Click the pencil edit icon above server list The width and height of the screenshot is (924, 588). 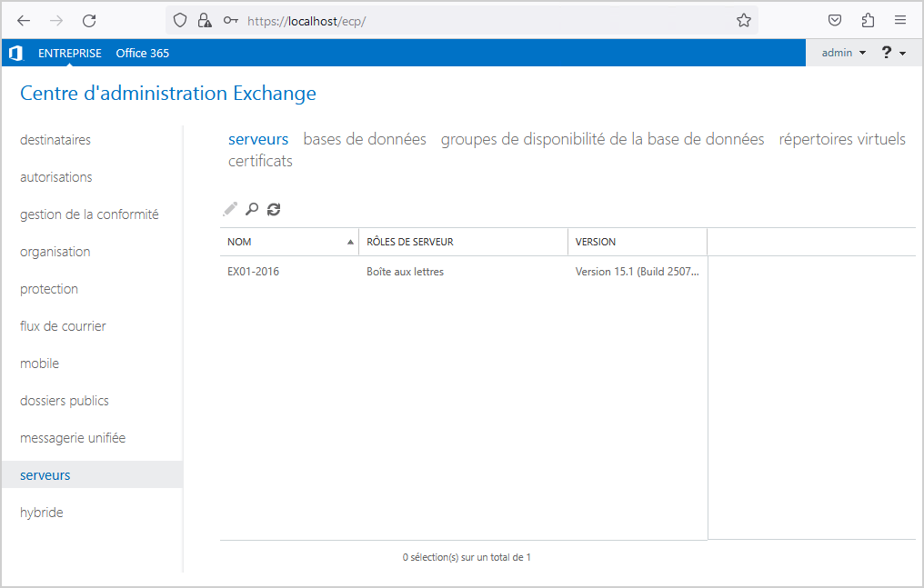[230, 209]
